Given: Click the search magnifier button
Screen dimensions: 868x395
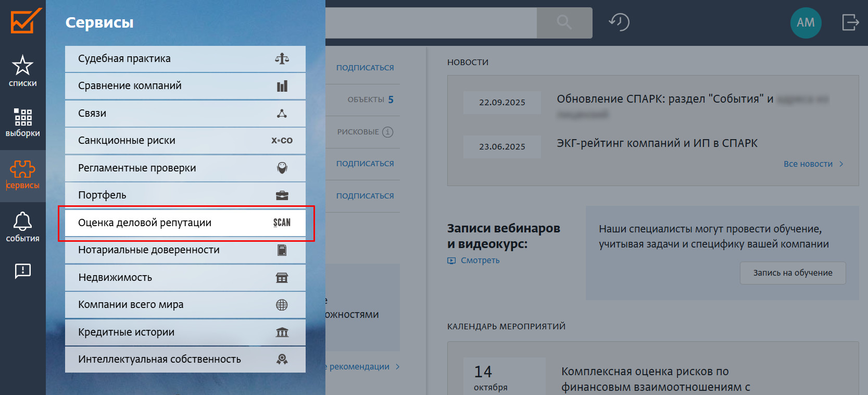Looking at the screenshot, I should (x=564, y=22).
